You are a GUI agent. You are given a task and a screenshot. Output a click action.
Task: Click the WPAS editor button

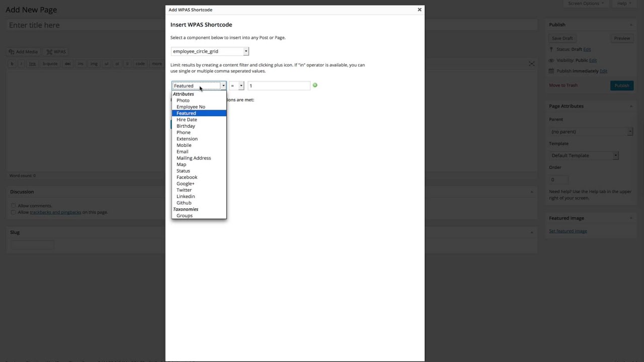point(56,52)
